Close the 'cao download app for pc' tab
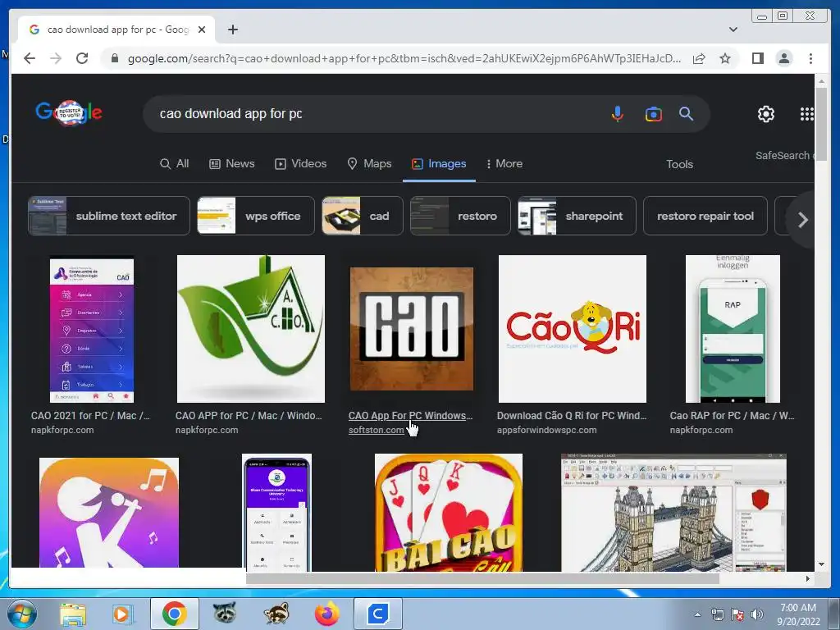Image resolution: width=840 pixels, height=630 pixels. [x=202, y=30]
